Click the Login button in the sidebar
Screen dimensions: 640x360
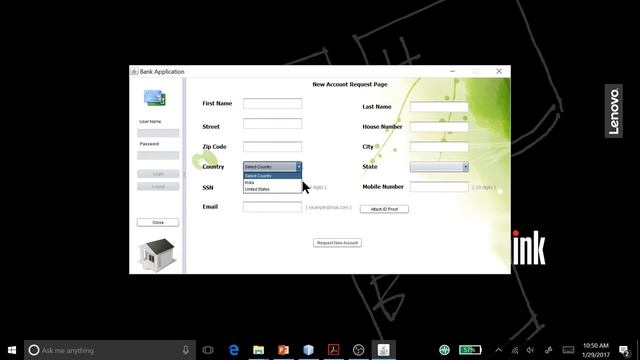[x=158, y=174]
